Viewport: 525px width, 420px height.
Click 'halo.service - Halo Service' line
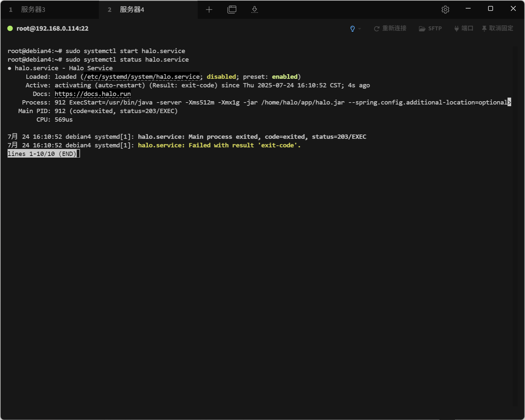[x=64, y=68]
